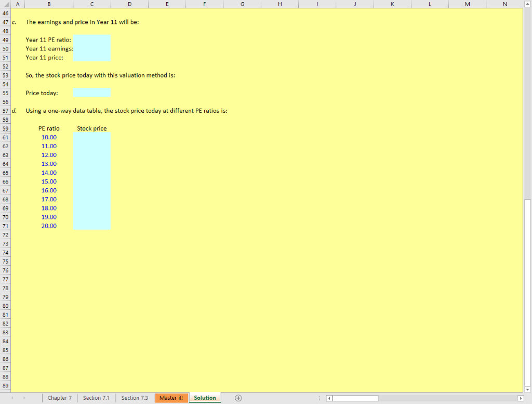Select column G header
This screenshot has width=532, height=404.
242,4
